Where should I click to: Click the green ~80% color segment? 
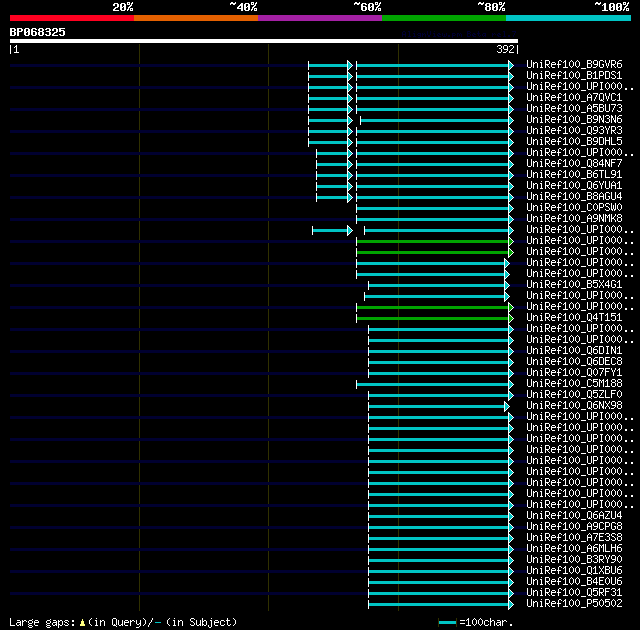point(444,18)
